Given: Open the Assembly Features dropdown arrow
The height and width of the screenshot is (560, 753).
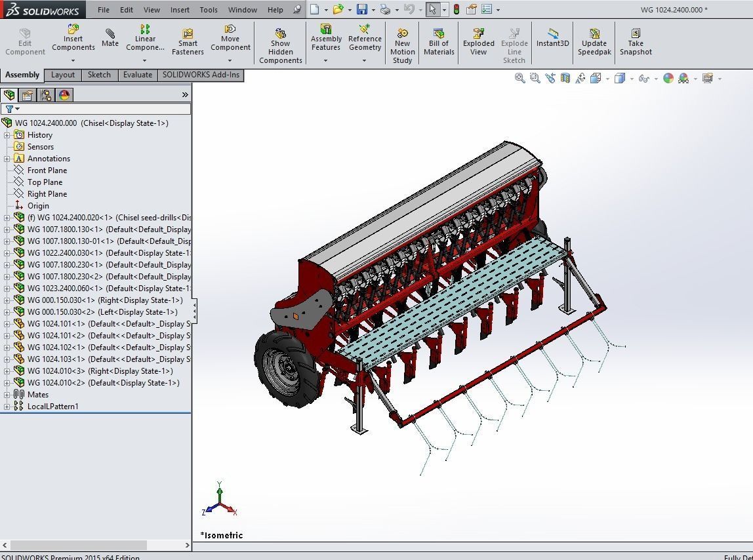Looking at the screenshot, I should [325, 60].
